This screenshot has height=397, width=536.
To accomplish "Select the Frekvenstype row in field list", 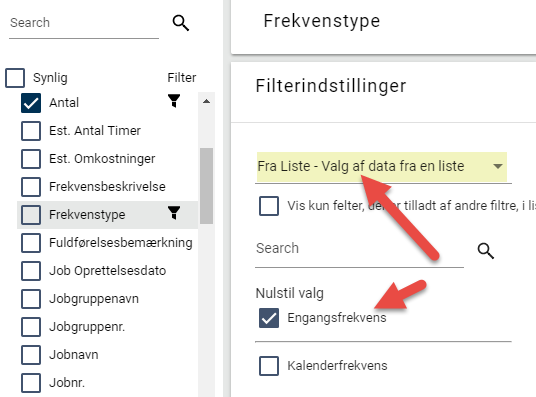I will point(107,215).
